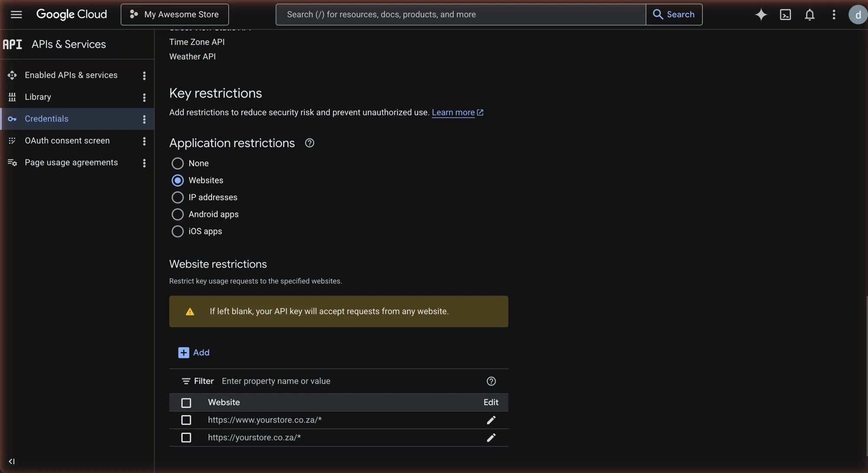The height and width of the screenshot is (473, 868).
Task: Click the OAuth consent screen dots icon
Action: pyautogui.click(x=12, y=141)
